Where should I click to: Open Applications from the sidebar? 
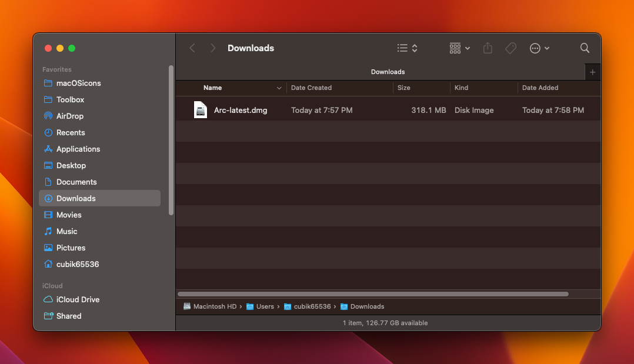[x=78, y=149]
